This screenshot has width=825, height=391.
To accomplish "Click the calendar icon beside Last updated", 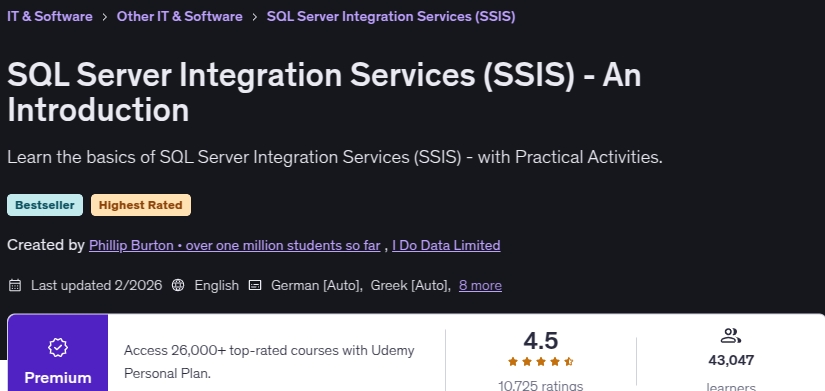I will 15,285.
